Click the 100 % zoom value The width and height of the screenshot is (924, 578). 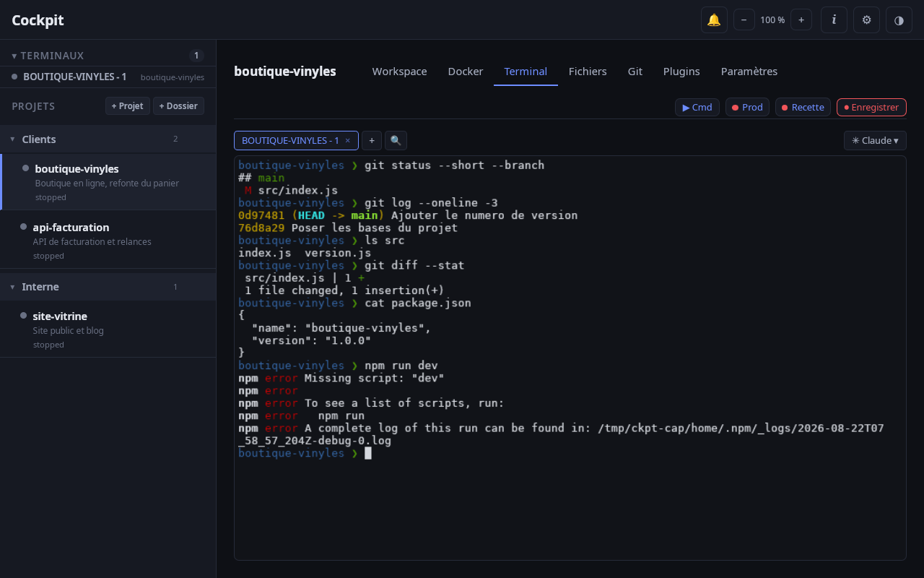tap(772, 20)
